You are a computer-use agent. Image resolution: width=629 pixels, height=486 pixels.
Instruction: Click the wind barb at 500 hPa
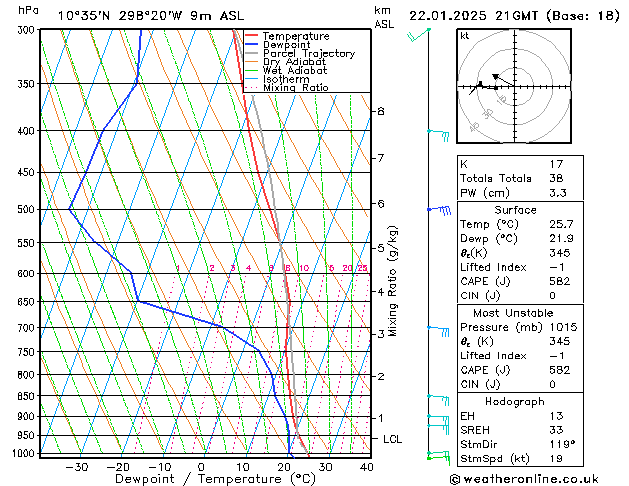(x=439, y=210)
